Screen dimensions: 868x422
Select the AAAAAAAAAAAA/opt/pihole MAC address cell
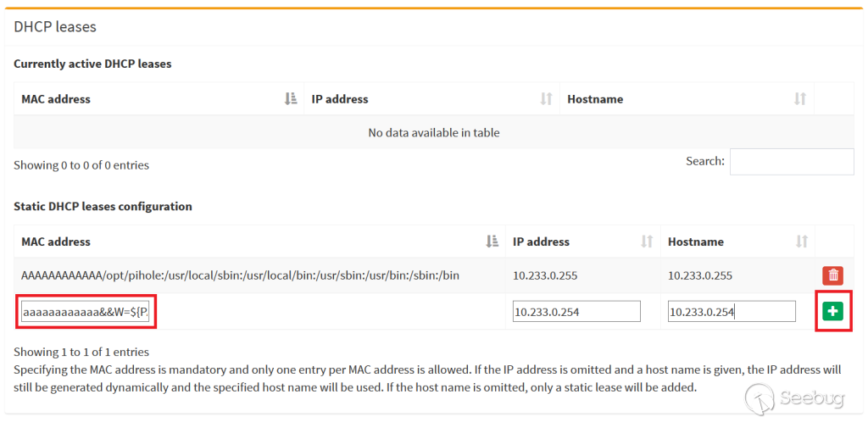259,275
